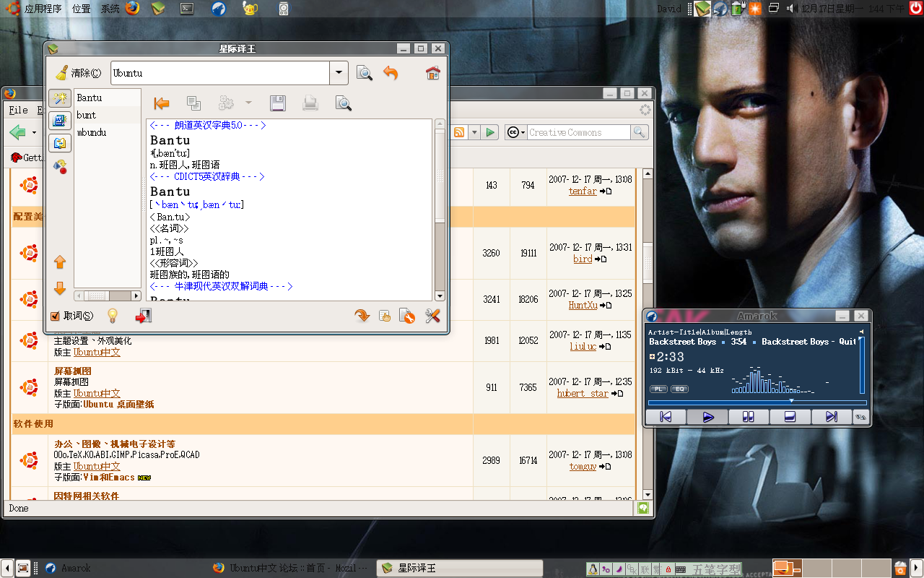924x578 pixels.
Task: Stop playback in Amarok
Action: tap(790, 417)
